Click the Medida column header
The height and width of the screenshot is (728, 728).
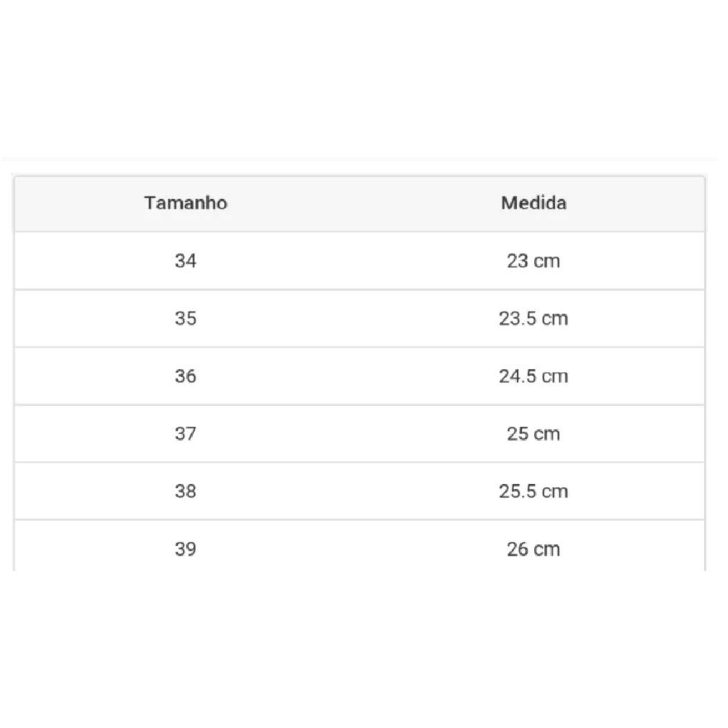pos(533,203)
